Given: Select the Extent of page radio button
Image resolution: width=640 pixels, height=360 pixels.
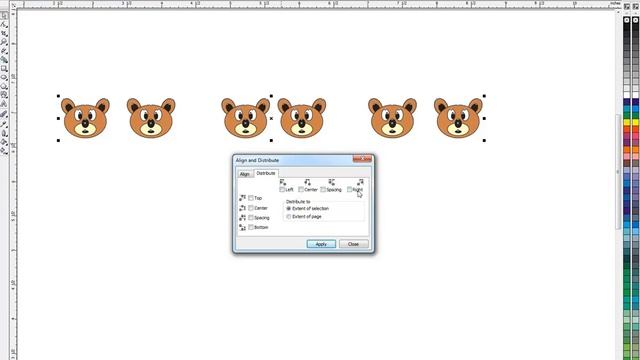Looking at the screenshot, I should pos(289,216).
